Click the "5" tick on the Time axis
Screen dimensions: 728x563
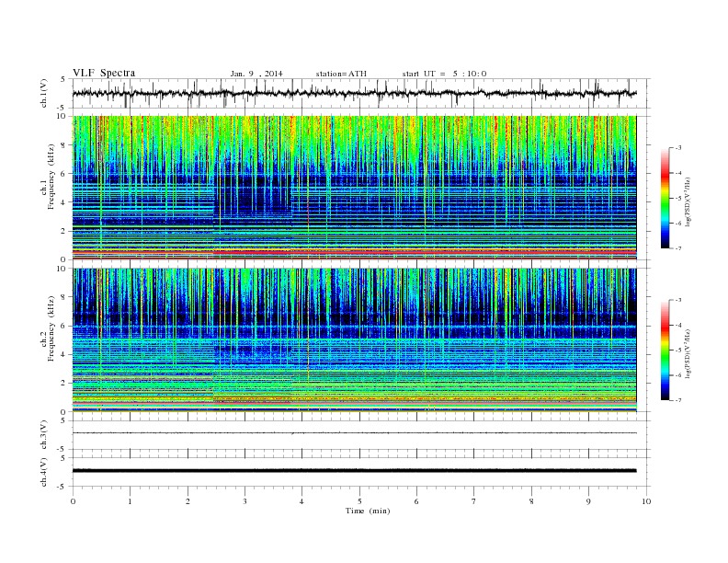coord(359,501)
